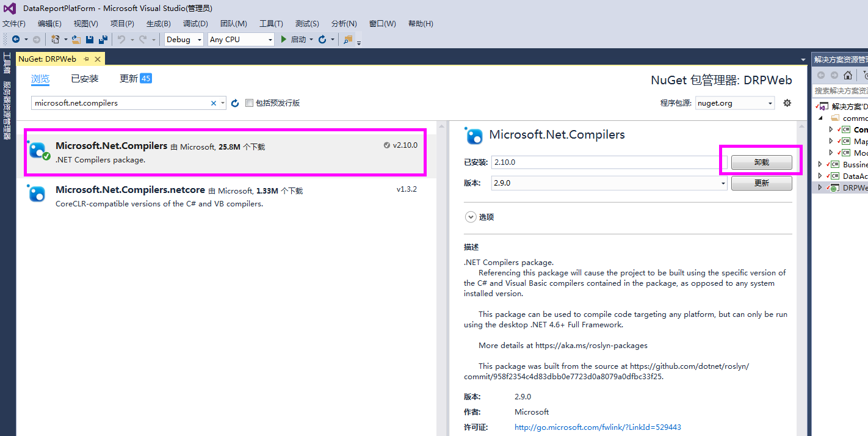Click Solution Explorer forward arrow icon
This screenshot has height=436, width=868.
pyautogui.click(x=834, y=75)
